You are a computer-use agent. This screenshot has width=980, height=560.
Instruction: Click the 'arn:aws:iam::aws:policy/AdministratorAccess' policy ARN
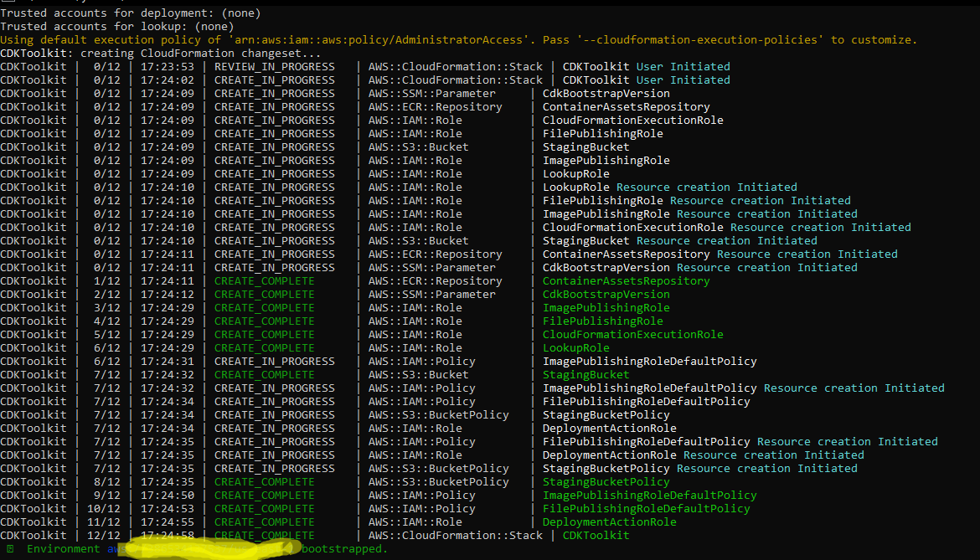pos(379,40)
